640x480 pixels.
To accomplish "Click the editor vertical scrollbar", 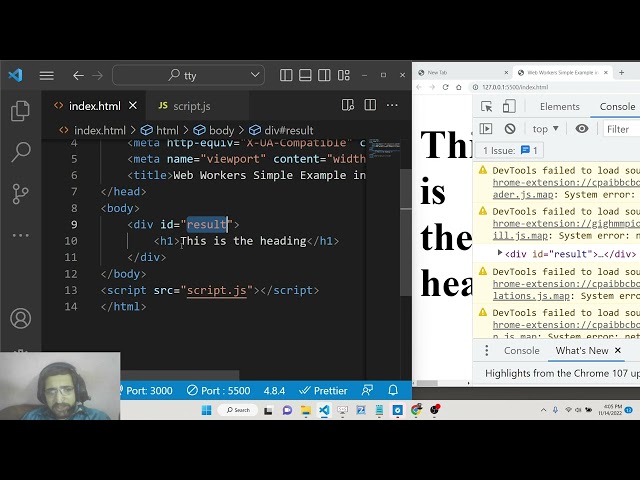I will pyautogui.click(x=406, y=233).
